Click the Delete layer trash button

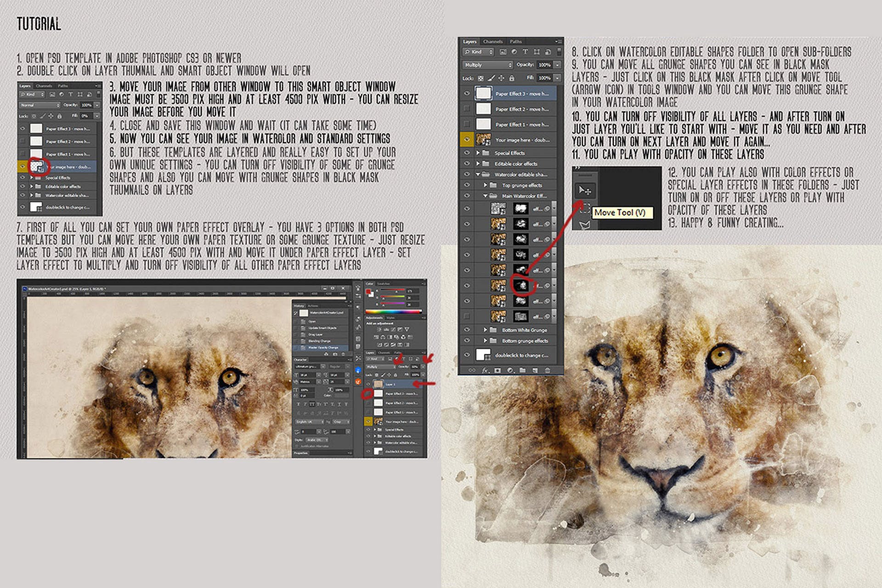pyautogui.click(x=548, y=370)
